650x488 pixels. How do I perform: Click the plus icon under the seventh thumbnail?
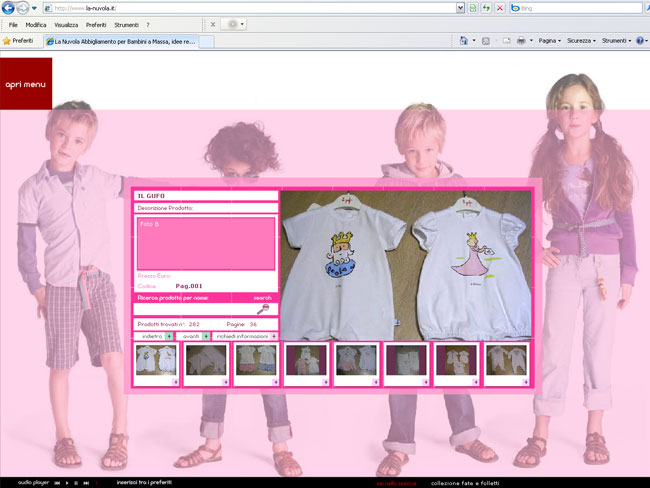click(475, 382)
